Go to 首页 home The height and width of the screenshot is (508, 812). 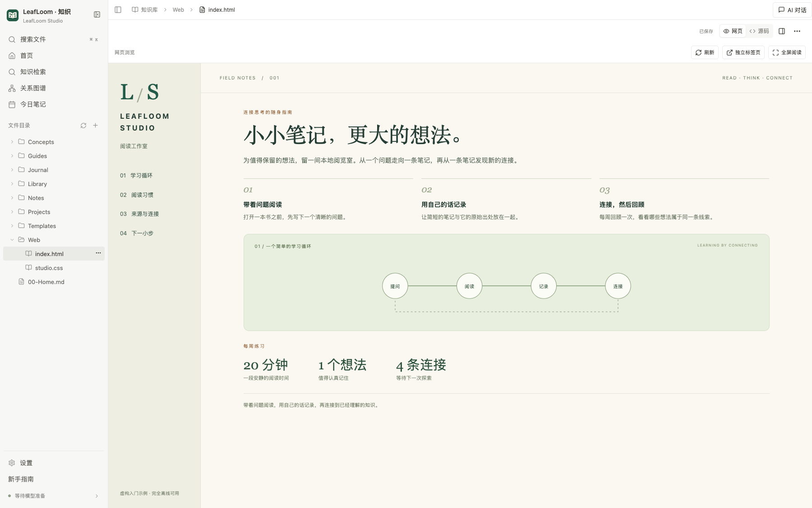click(x=54, y=56)
